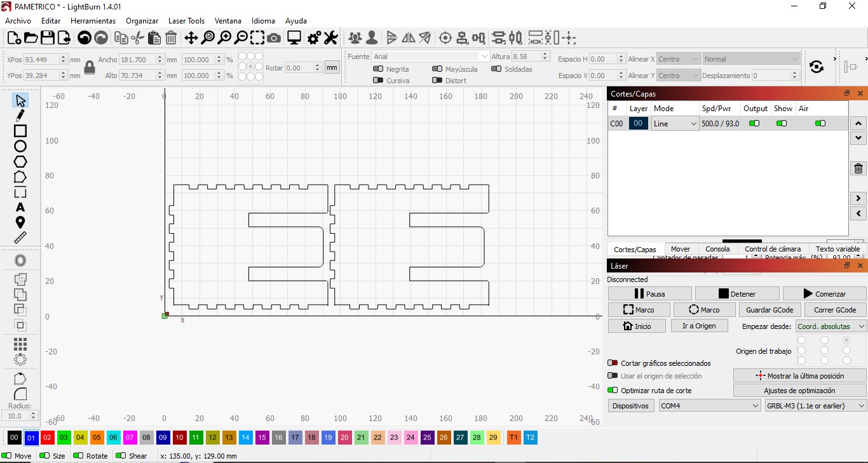Choose the Position Laser marker tool
The image size is (868, 463).
click(20, 222)
